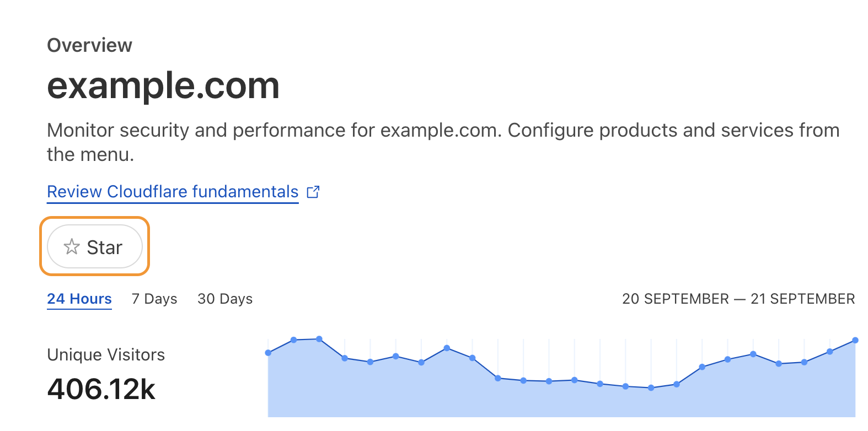Switch to the 7 Days view
Viewport: 868px width, 431px height.
pyautogui.click(x=153, y=299)
